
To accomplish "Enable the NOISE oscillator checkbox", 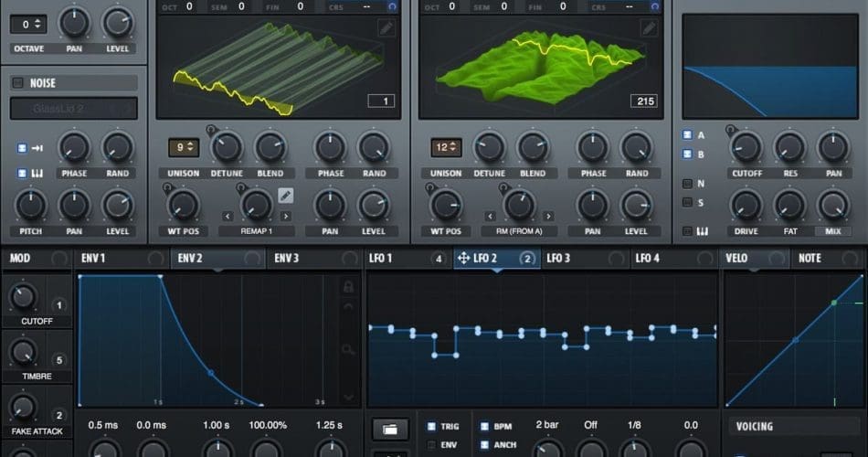I will 17,82.
